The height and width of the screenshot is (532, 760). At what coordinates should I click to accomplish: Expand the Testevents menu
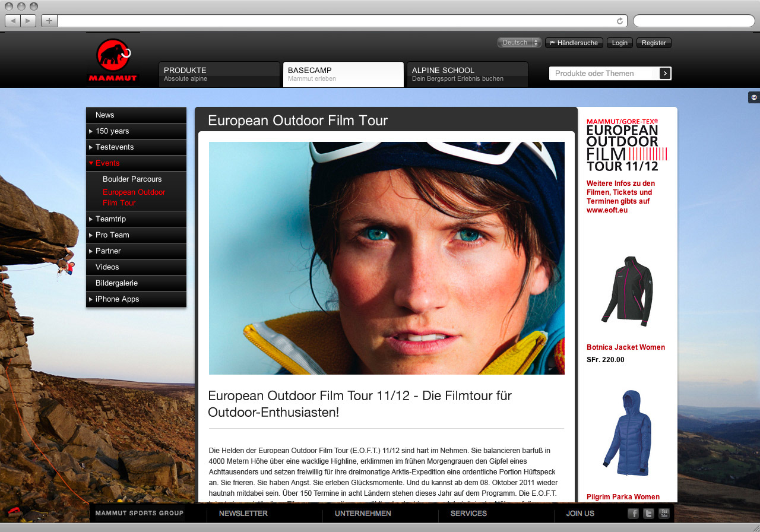136,147
